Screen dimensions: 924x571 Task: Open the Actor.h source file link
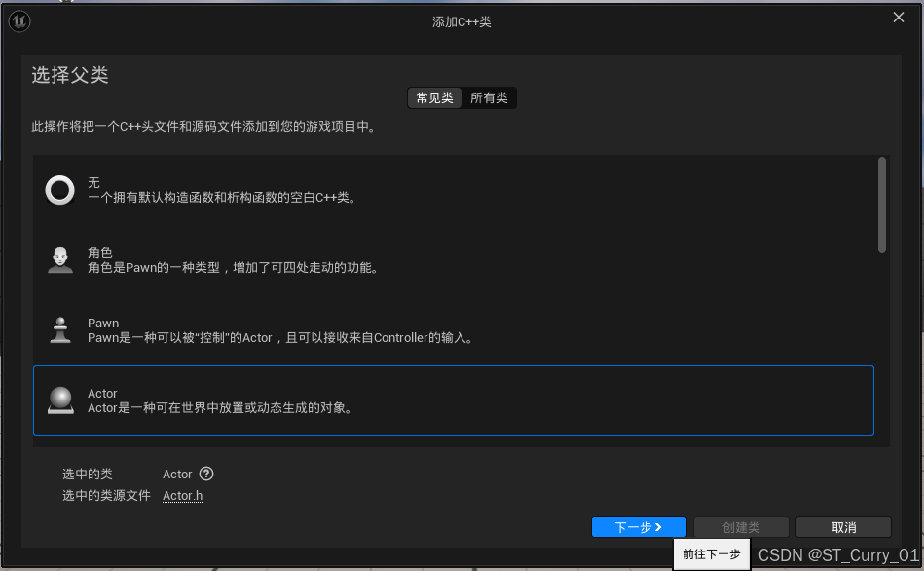[x=183, y=496]
